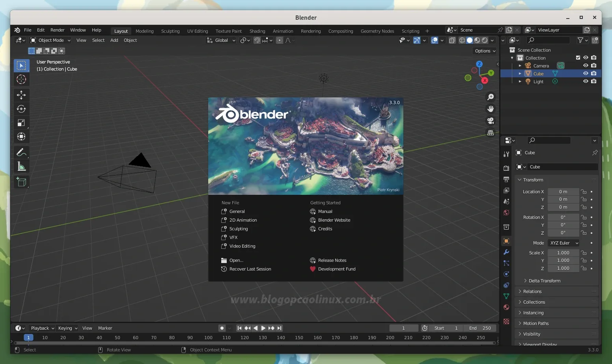This screenshot has width=612, height=364.
Task: Open the rotation Mode XYZ Euler dropdown
Action: point(563,243)
